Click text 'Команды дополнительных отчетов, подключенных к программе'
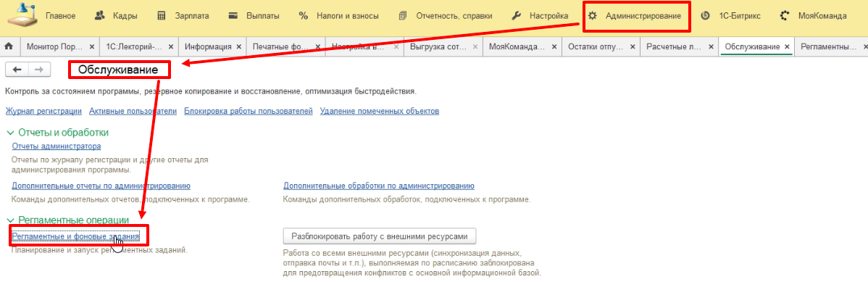The width and height of the screenshot is (868, 282). coord(130,199)
